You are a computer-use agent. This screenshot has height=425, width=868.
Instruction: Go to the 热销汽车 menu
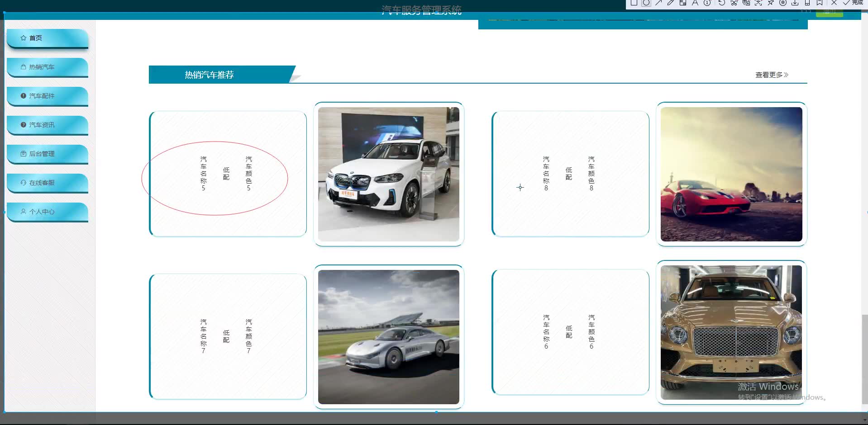click(x=47, y=67)
